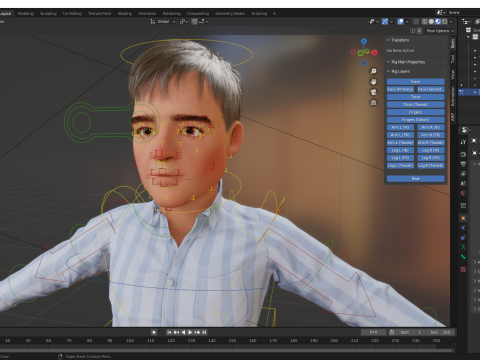
Task: Open the pivot point dropdown
Action: pos(184,22)
